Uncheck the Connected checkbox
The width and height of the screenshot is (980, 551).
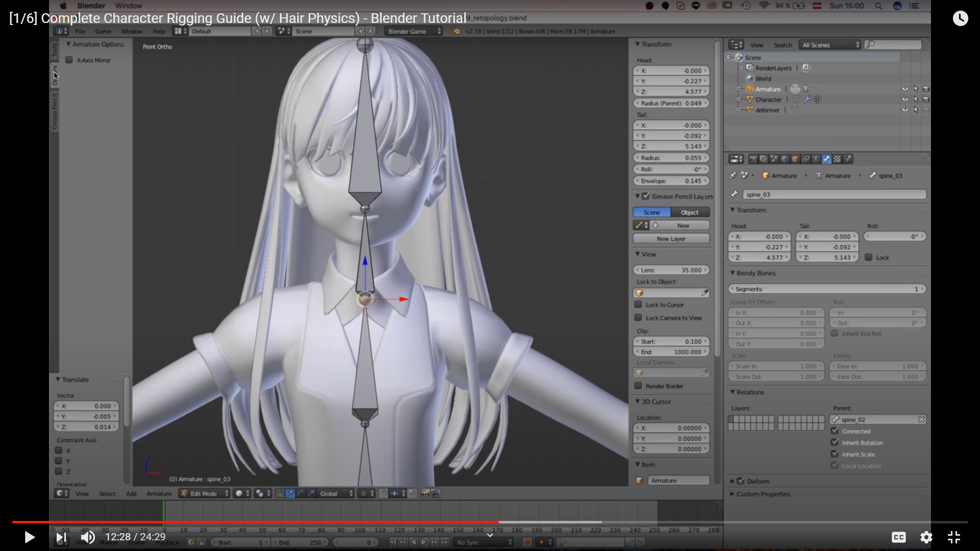point(835,431)
